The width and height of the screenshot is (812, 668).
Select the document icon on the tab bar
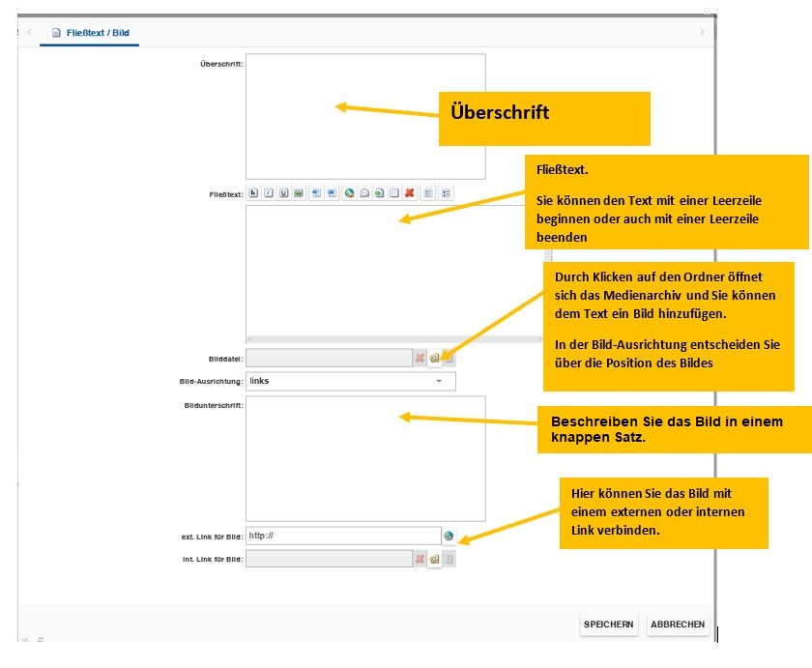(58, 30)
